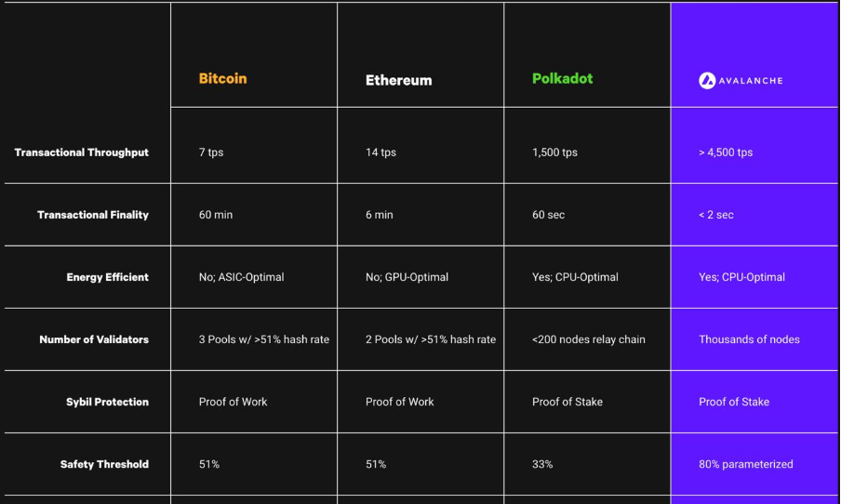
Task: Click the Avalanche logo icon
Action: 707,80
